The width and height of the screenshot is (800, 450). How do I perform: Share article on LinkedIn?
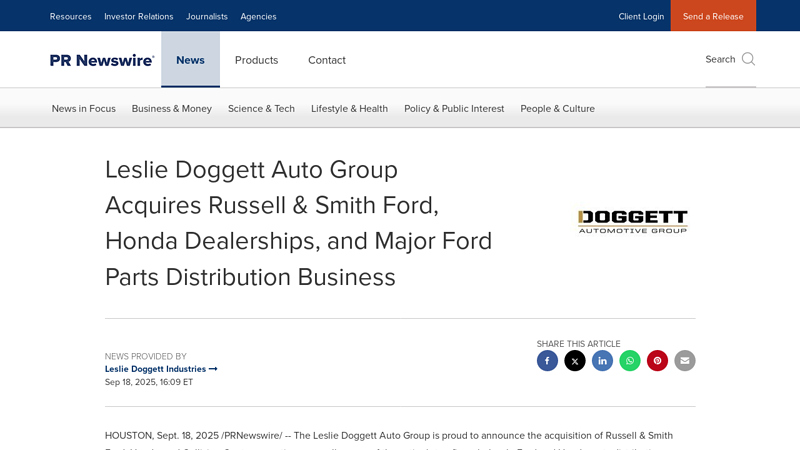tap(602, 361)
